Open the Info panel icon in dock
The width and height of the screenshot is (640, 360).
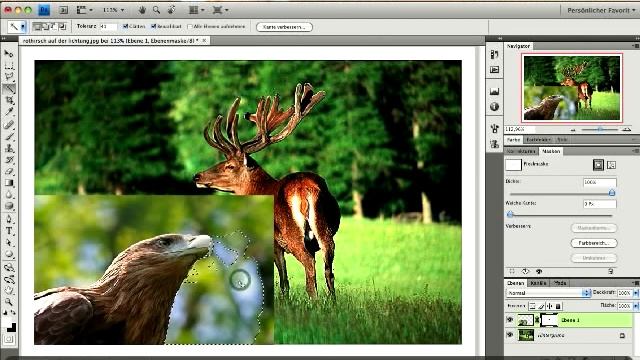click(x=494, y=107)
